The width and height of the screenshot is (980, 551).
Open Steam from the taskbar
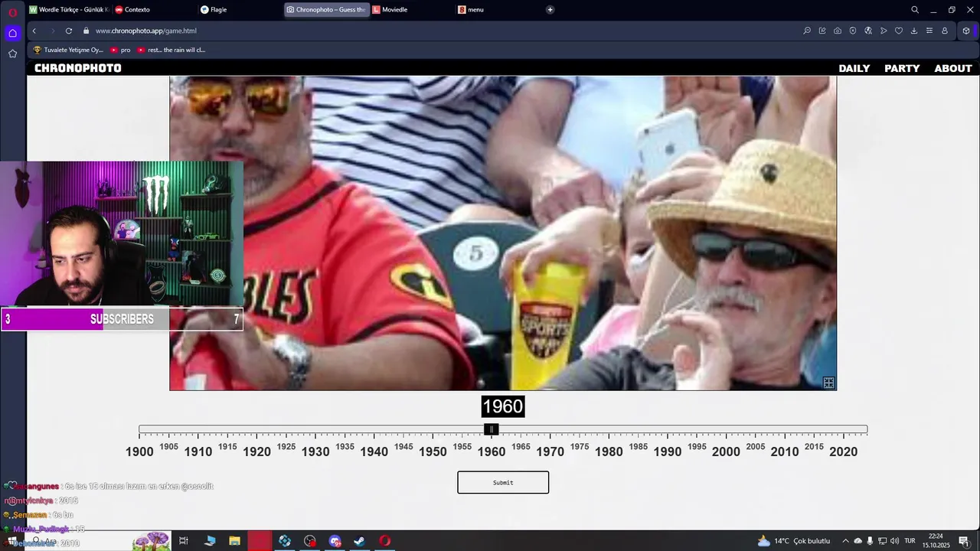point(359,541)
